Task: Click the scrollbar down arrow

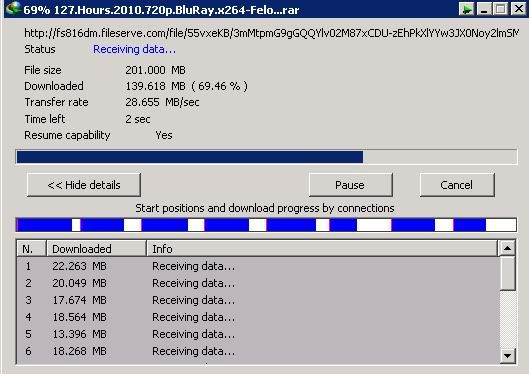Action: (x=507, y=355)
